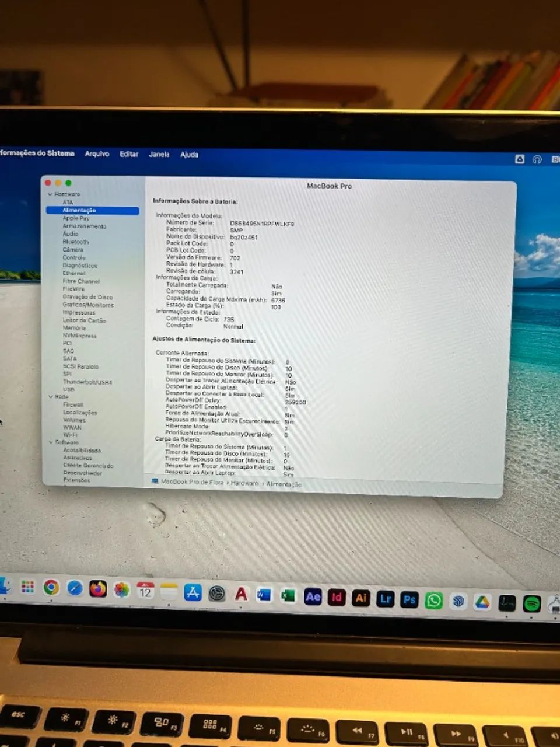This screenshot has width=560, height=747.
Task: Open the dark monitor app beside Spotify
Action: point(507,603)
